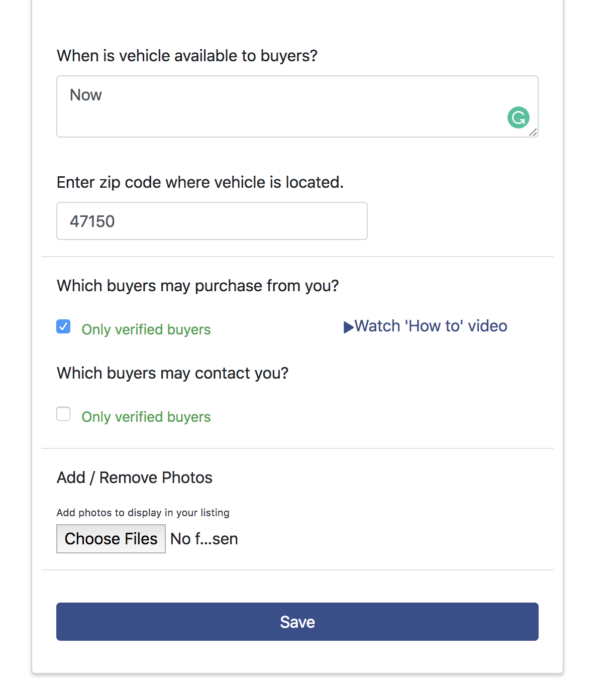Click 'Only verified buyers' label under contact question
Image resolution: width=614 pixels, height=700 pixels.
point(146,416)
